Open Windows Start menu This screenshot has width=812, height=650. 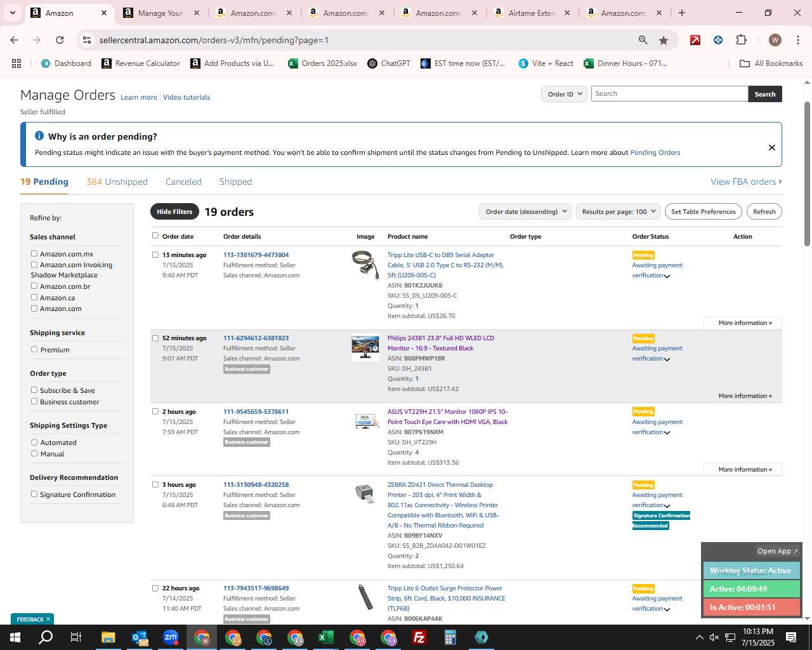pos(15,637)
